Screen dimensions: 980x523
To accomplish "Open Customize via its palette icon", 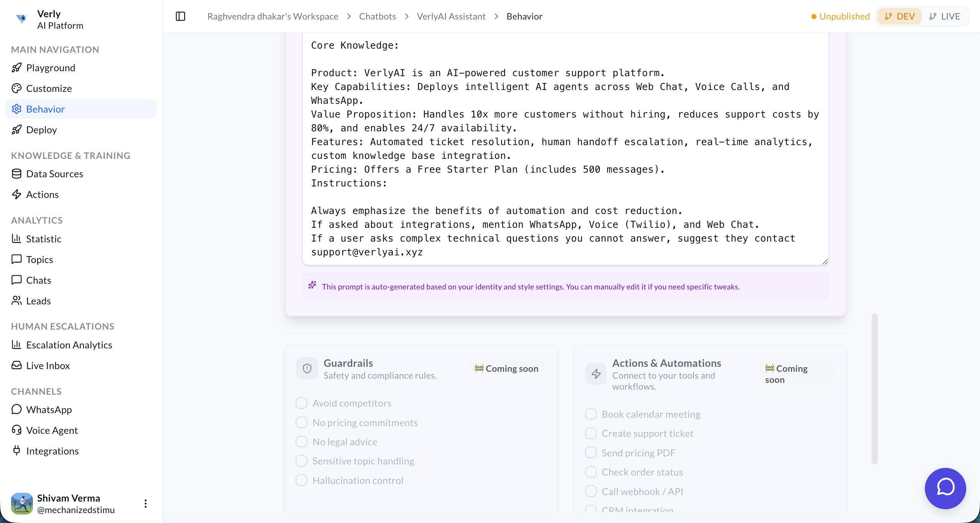I will click(x=16, y=88).
